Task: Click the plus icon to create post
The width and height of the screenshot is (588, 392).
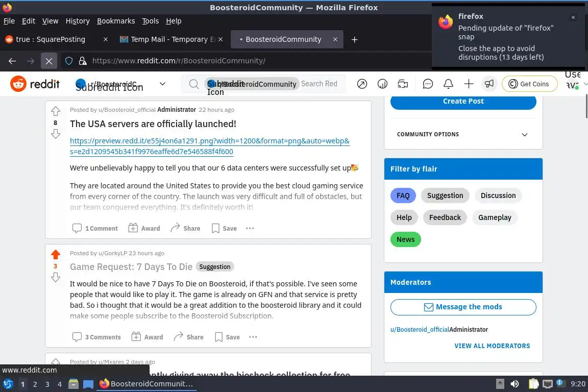Action: (x=469, y=84)
